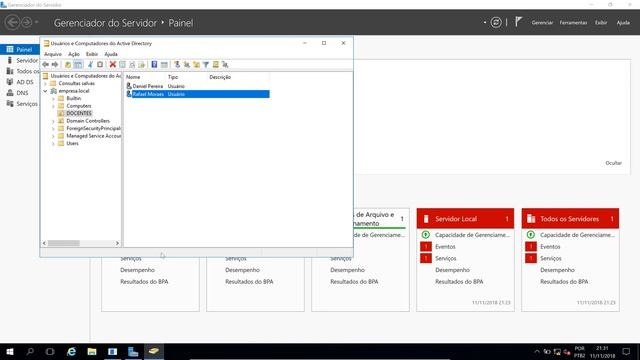Viewport: 640px width, 360px height.
Task: Switch to Server Manager taskbar icon
Action: 133,351
